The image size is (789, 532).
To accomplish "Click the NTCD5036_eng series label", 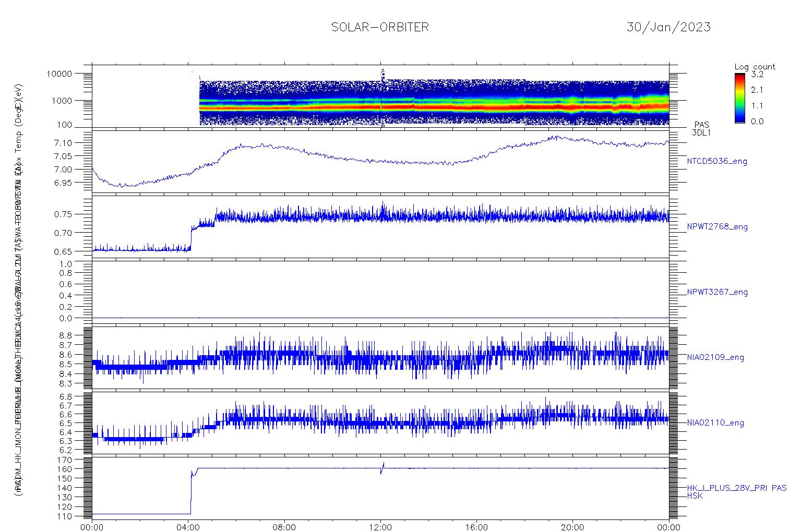I will pyautogui.click(x=717, y=162).
